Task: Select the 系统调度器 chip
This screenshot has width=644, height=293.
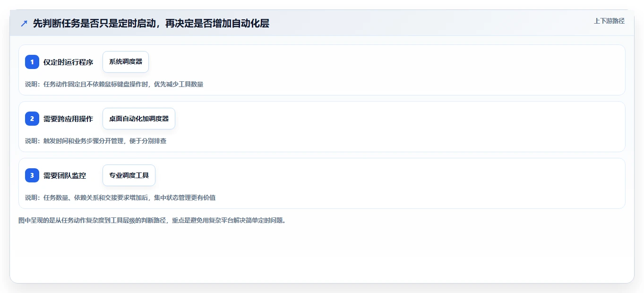Action: (126, 62)
